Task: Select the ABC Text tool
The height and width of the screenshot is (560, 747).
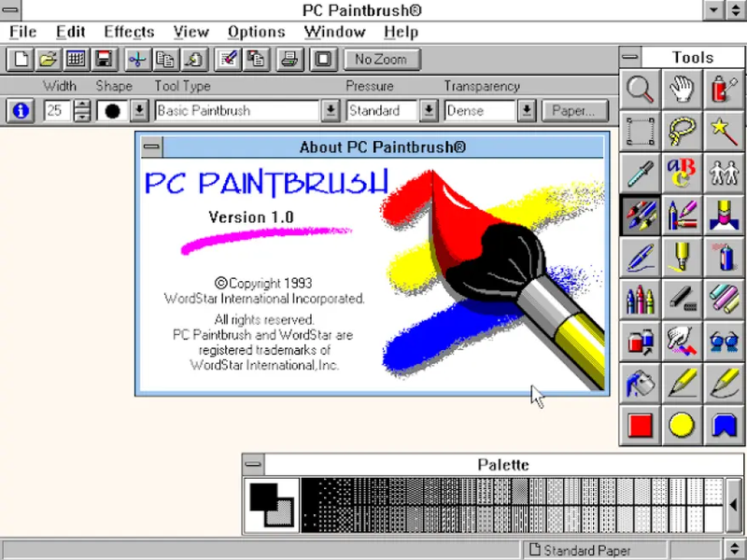Action: point(682,174)
